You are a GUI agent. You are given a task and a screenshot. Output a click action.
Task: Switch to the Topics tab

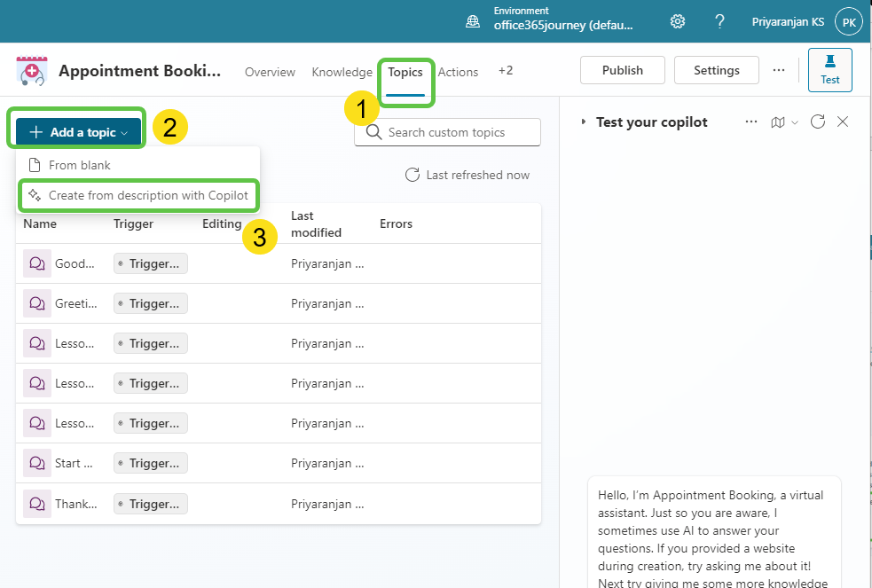coord(405,72)
